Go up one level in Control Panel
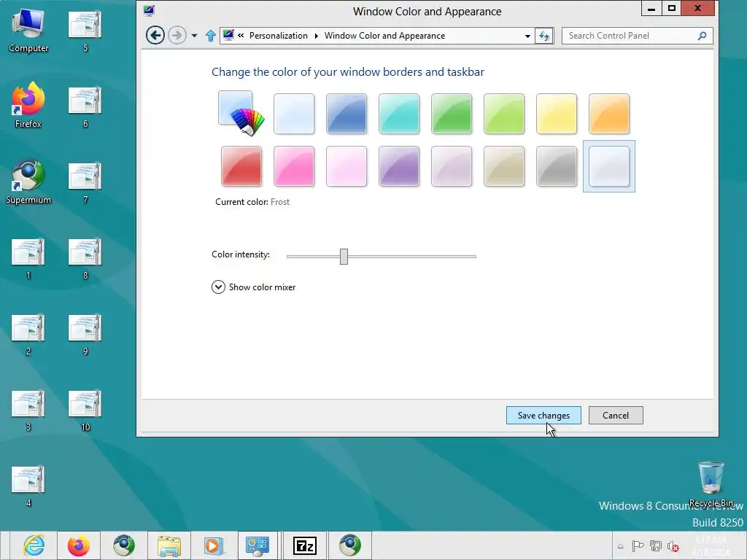 211,36
